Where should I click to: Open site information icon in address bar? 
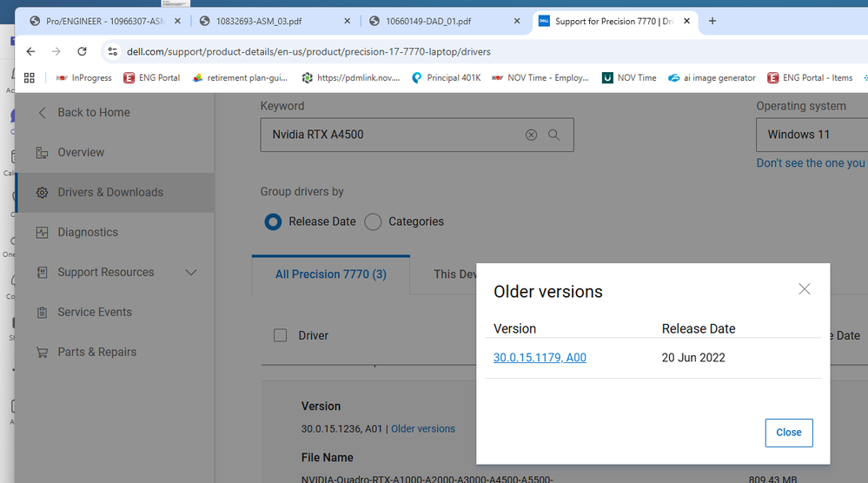[x=112, y=51]
